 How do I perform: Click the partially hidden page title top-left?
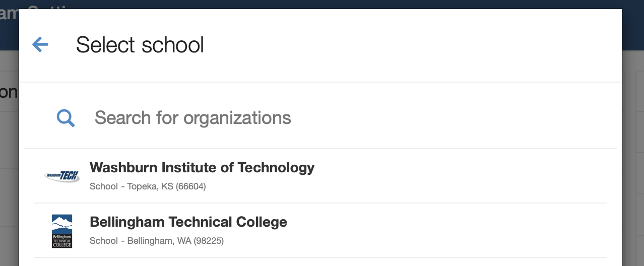coord(9,13)
